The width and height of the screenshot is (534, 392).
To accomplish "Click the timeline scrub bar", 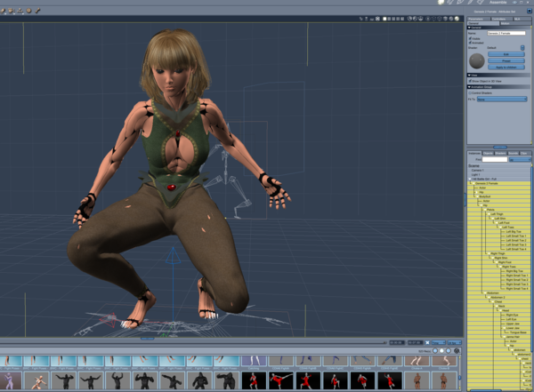I will [192, 342].
